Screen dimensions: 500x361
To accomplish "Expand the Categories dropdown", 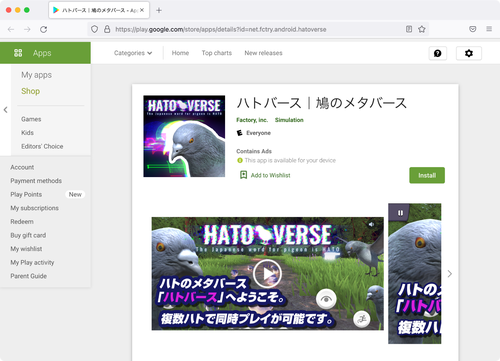I will [x=133, y=53].
